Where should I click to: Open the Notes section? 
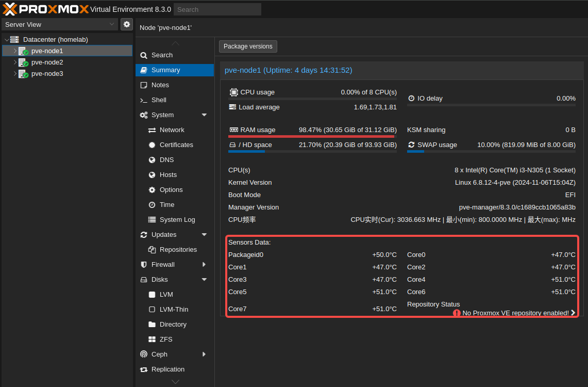click(x=160, y=85)
